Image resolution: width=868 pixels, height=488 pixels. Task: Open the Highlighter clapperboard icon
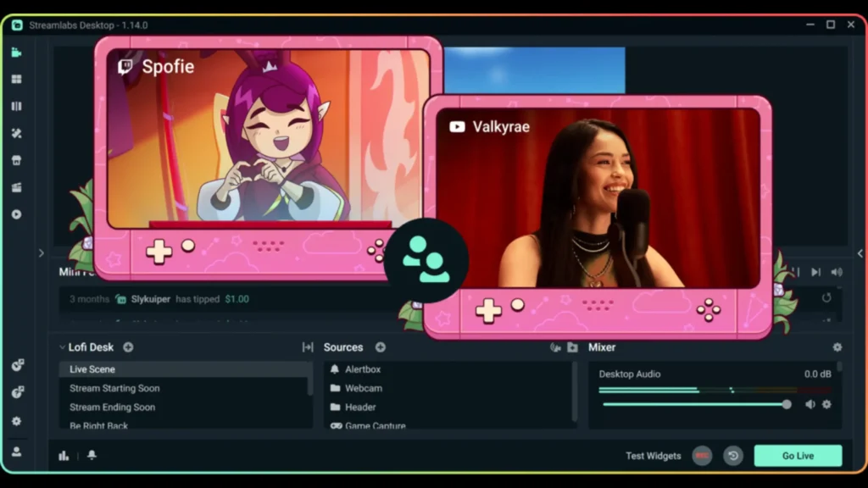[x=17, y=187]
